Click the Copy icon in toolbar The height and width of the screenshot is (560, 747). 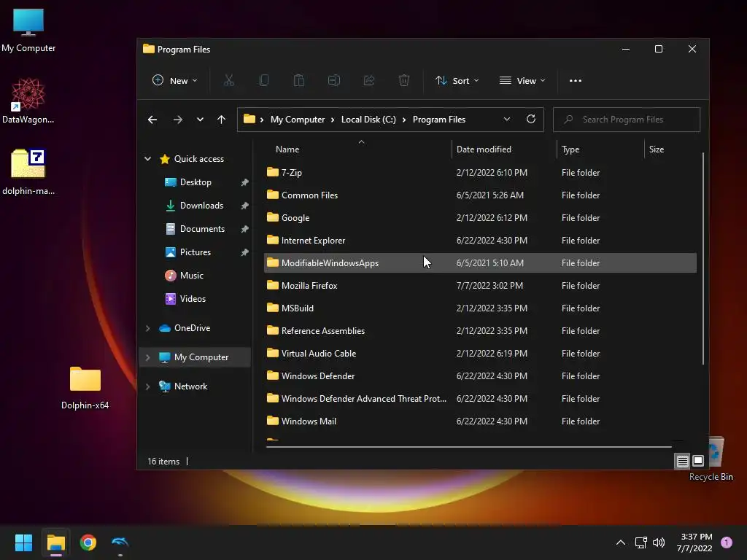pyautogui.click(x=264, y=80)
